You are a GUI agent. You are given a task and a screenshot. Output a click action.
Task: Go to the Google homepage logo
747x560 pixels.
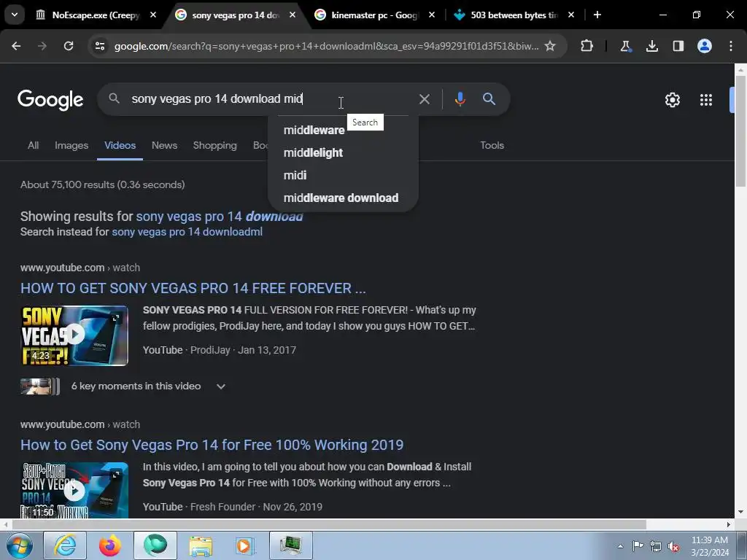(x=50, y=99)
